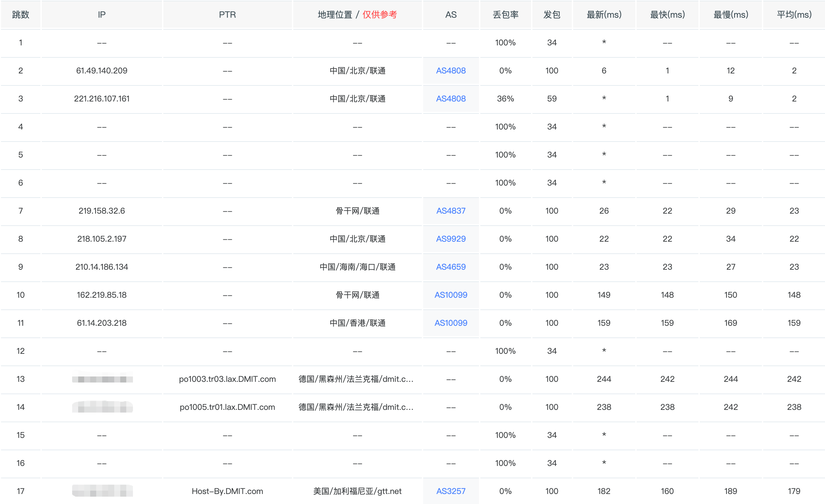The width and height of the screenshot is (825, 504).
Task: Click AS4808 link in hop 3 row
Action: (x=451, y=99)
